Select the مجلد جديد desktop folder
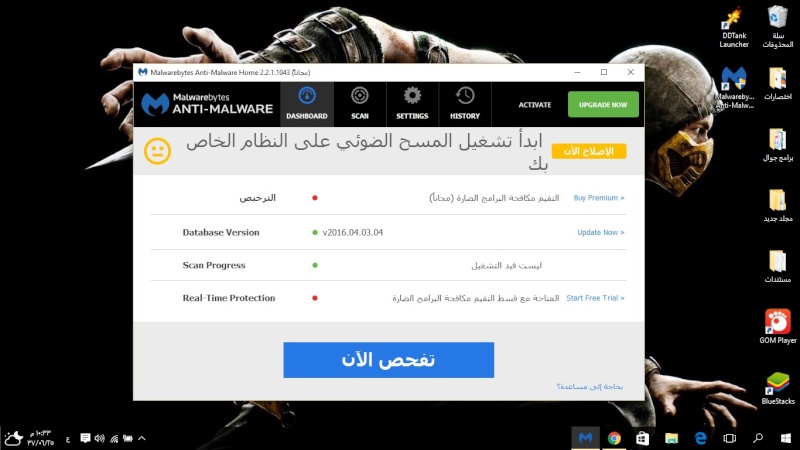800x450 pixels. pos(778,206)
